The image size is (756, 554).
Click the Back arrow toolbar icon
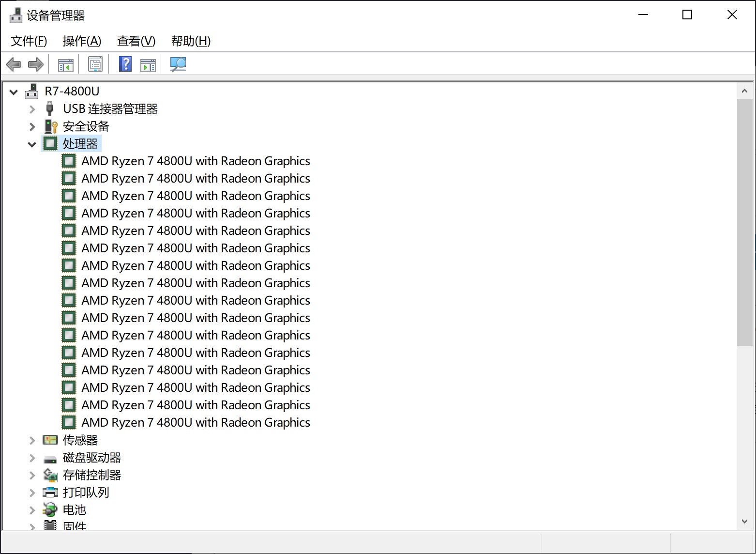point(14,64)
